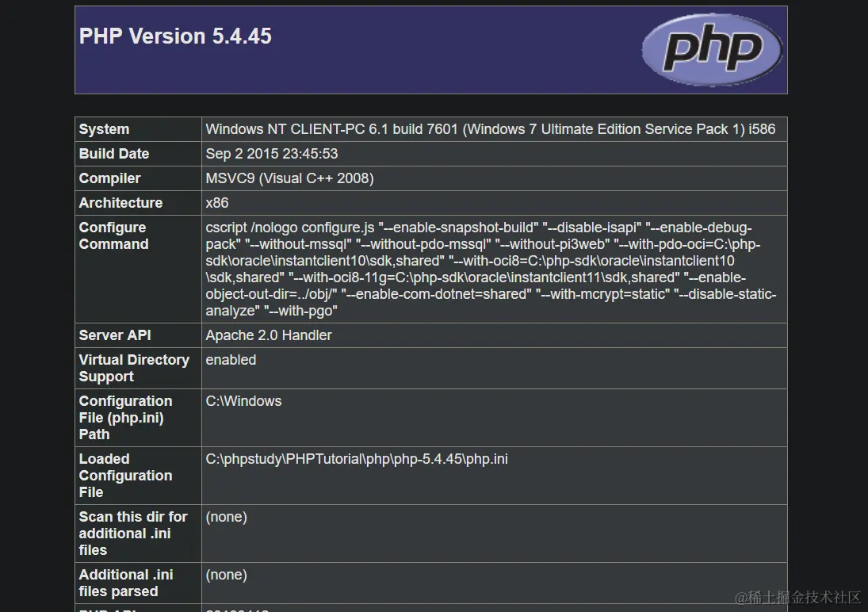Select the 'x86' architecture value

coord(217,203)
